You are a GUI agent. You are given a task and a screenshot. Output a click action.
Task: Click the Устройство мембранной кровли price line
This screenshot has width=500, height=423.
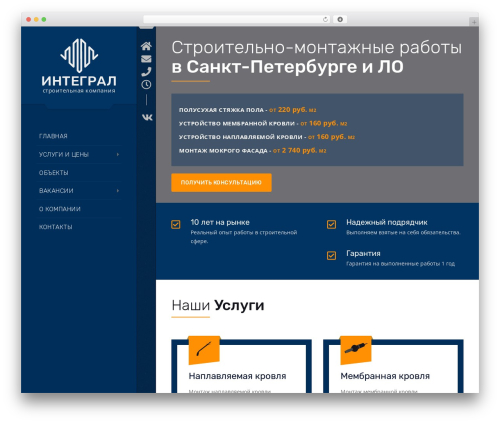[x=263, y=123]
